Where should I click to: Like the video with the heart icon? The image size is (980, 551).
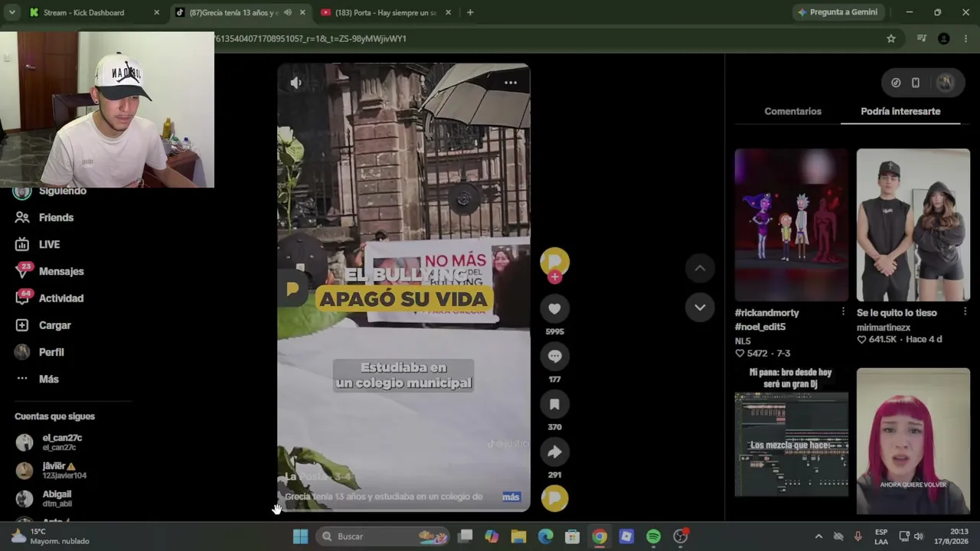[x=554, y=308]
